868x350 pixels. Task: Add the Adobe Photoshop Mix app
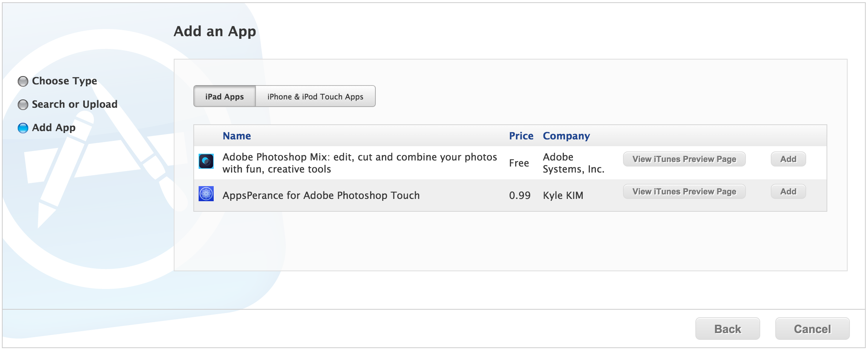(x=788, y=159)
